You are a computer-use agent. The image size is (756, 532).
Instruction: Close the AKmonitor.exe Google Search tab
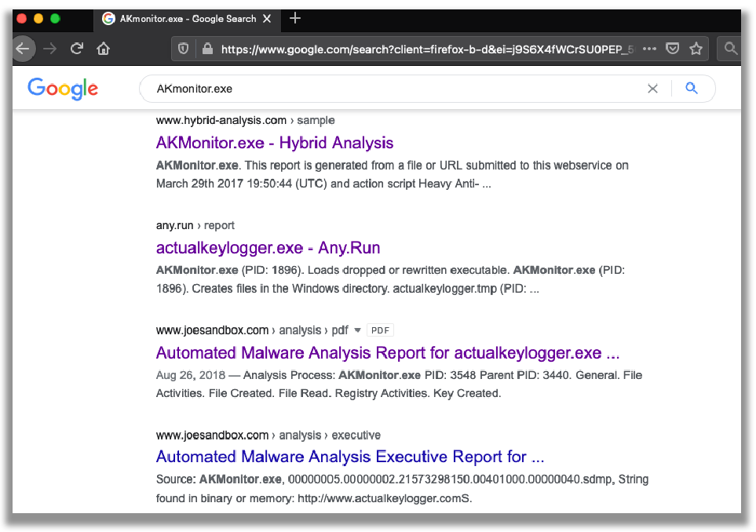tap(267, 19)
